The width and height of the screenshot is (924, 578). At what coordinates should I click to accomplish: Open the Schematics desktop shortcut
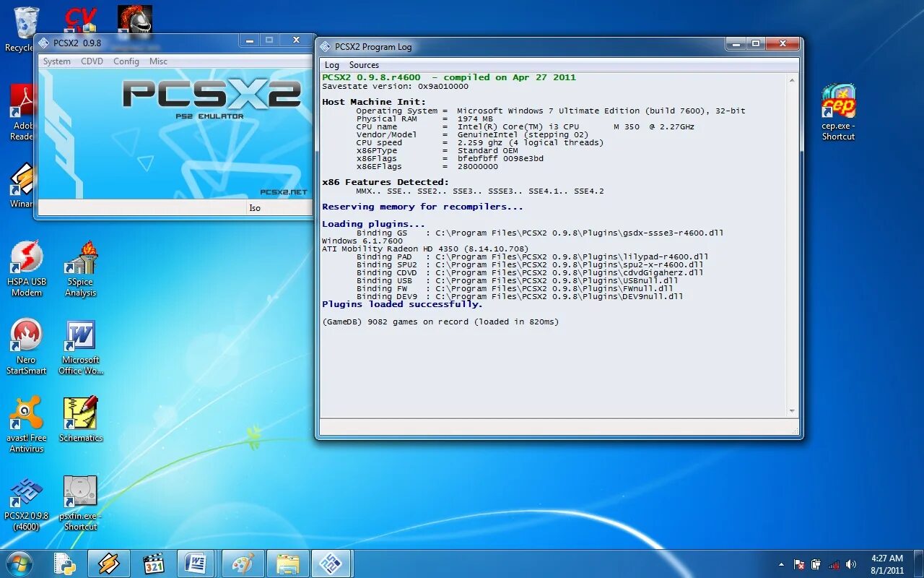pyautogui.click(x=80, y=419)
